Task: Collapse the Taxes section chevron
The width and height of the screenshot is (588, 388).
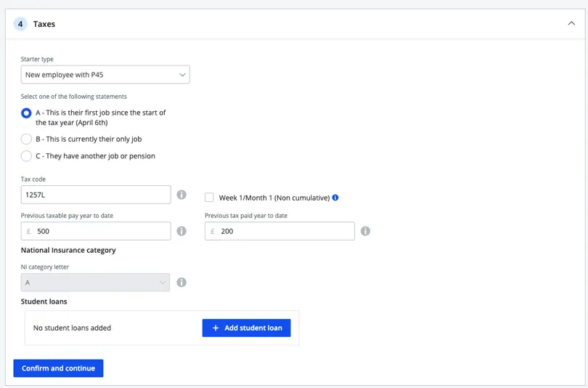Action: (x=571, y=23)
